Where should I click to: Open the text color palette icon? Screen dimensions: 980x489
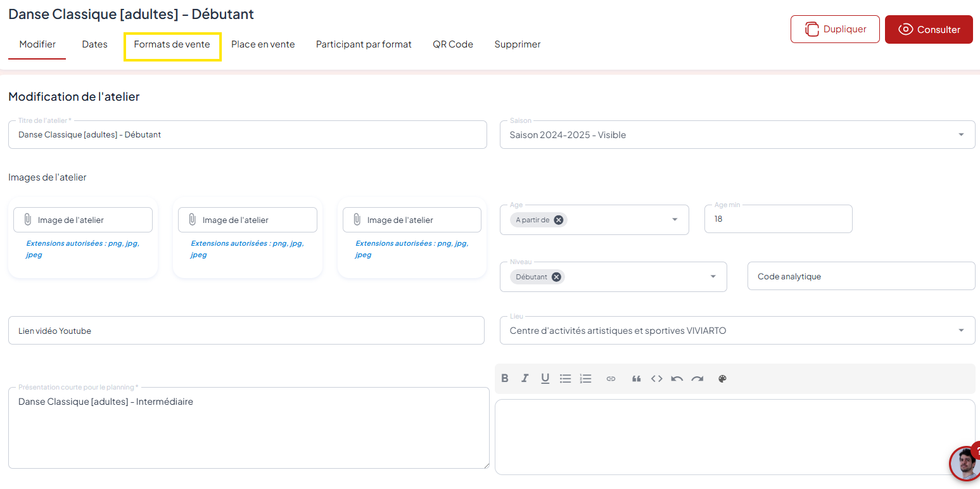(x=722, y=379)
